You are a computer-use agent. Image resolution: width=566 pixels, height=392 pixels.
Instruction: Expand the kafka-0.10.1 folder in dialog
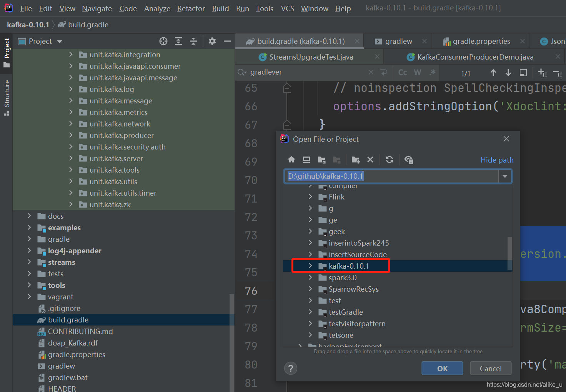[310, 266]
